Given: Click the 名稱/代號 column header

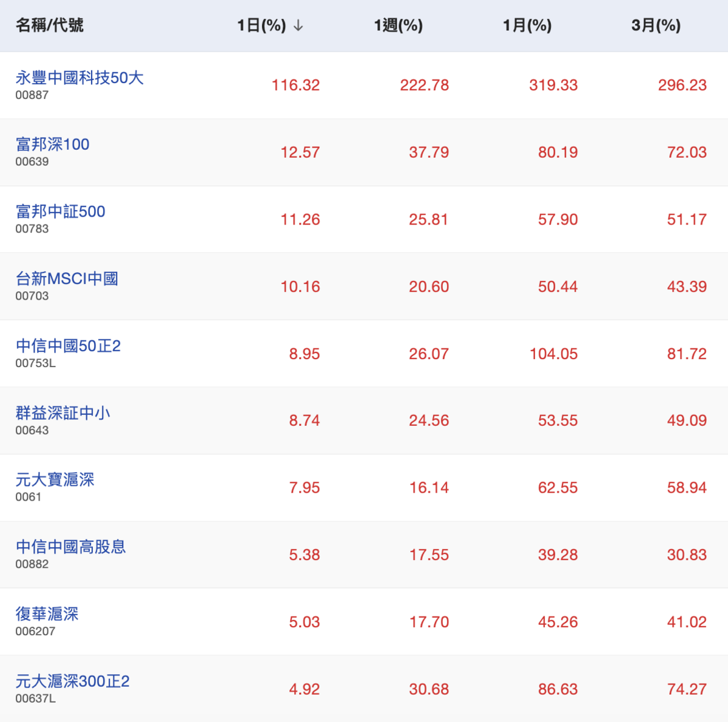Looking at the screenshot, I should (50, 25).
